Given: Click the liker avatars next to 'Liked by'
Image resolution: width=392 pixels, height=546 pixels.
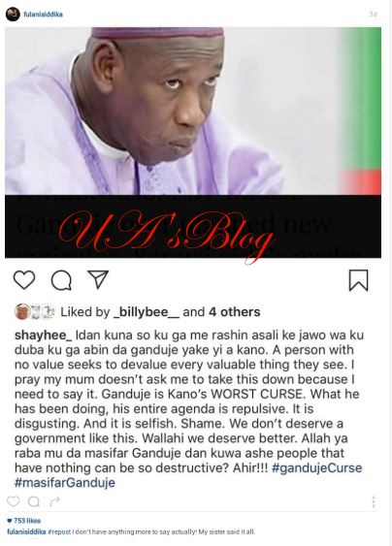Looking at the screenshot, I should (35, 311).
